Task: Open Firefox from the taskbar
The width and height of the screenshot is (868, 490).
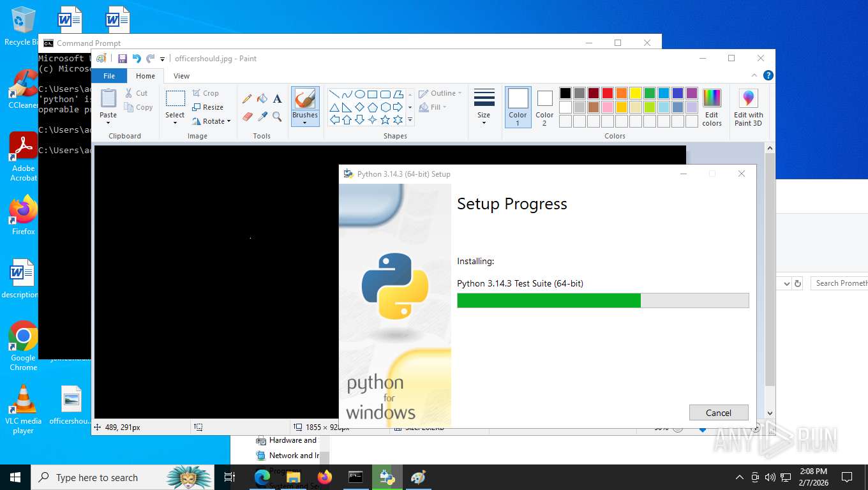Action: pos(324,477)
